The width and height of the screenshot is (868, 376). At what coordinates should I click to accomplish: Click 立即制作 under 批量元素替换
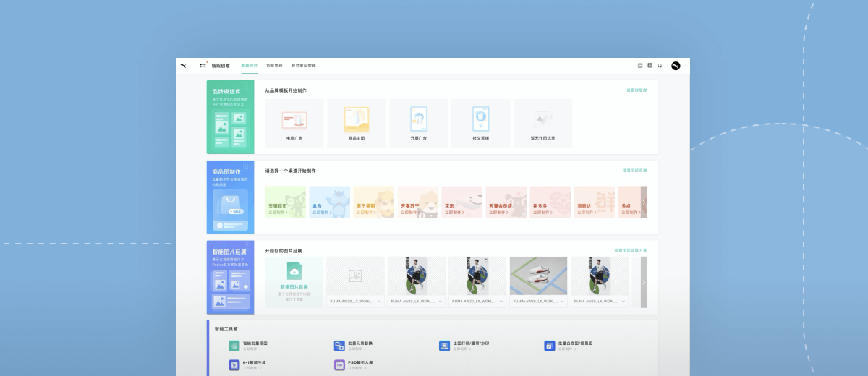click(x=356, y=349)
